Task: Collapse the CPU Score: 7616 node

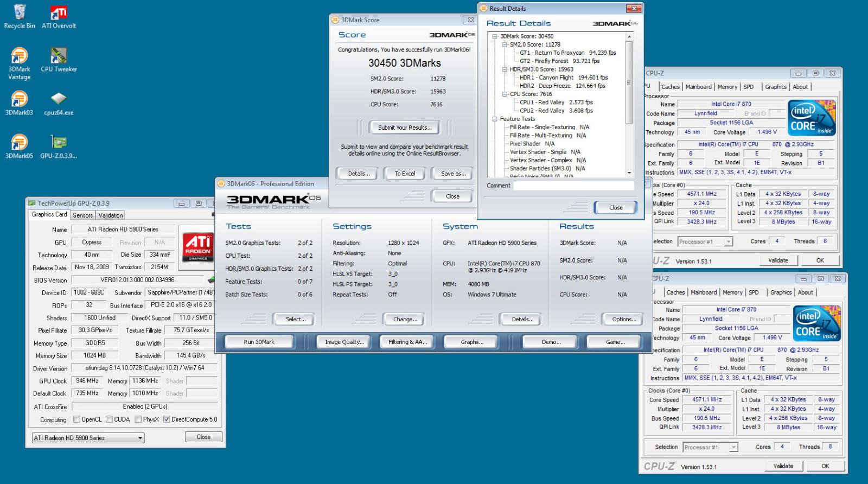Action: click(504, 94)
